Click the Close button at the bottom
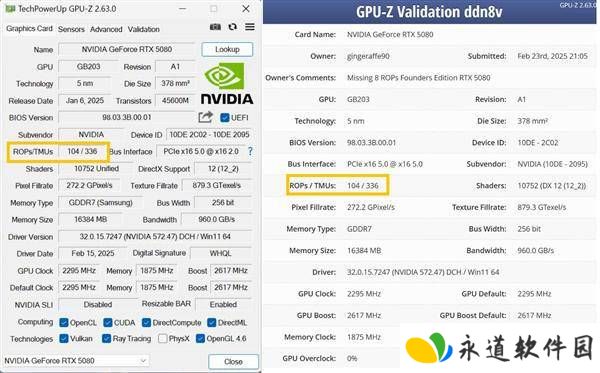Image resolution: width=600 pixels, height=373 pixels. click(233, 362)
